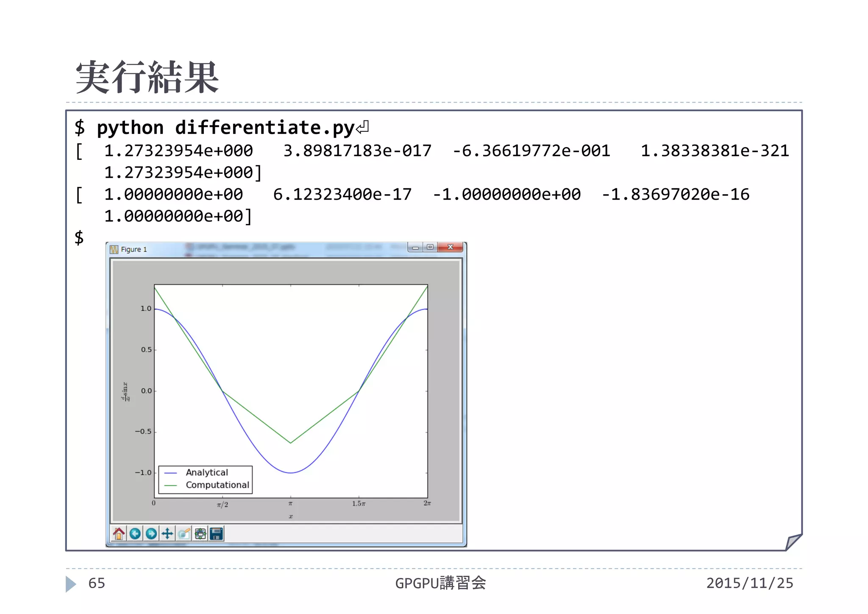The height and width of the screenshot is (614, 868).
Task: Close the Figure 1 window
Action: pos(450,247)
